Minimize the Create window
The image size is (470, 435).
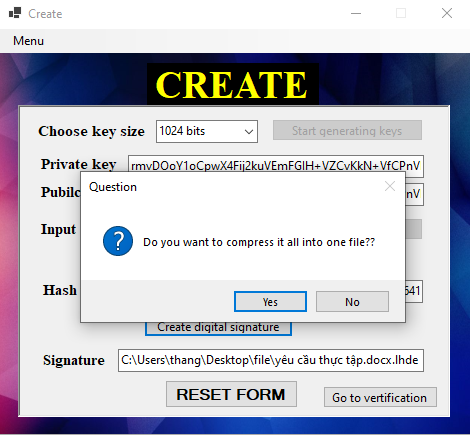tap(356, 14)
